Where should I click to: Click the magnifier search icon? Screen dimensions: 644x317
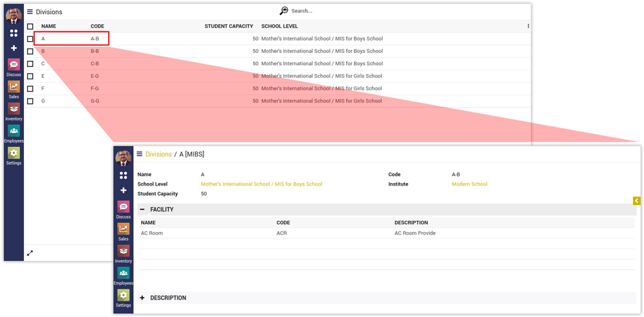coord(284,11)
